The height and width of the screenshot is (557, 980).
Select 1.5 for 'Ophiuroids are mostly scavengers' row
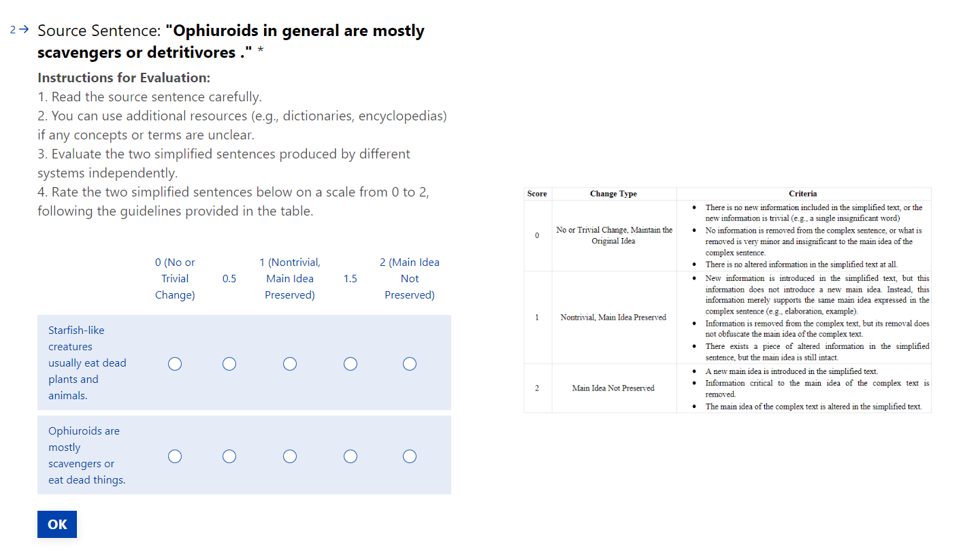(350, 456)
